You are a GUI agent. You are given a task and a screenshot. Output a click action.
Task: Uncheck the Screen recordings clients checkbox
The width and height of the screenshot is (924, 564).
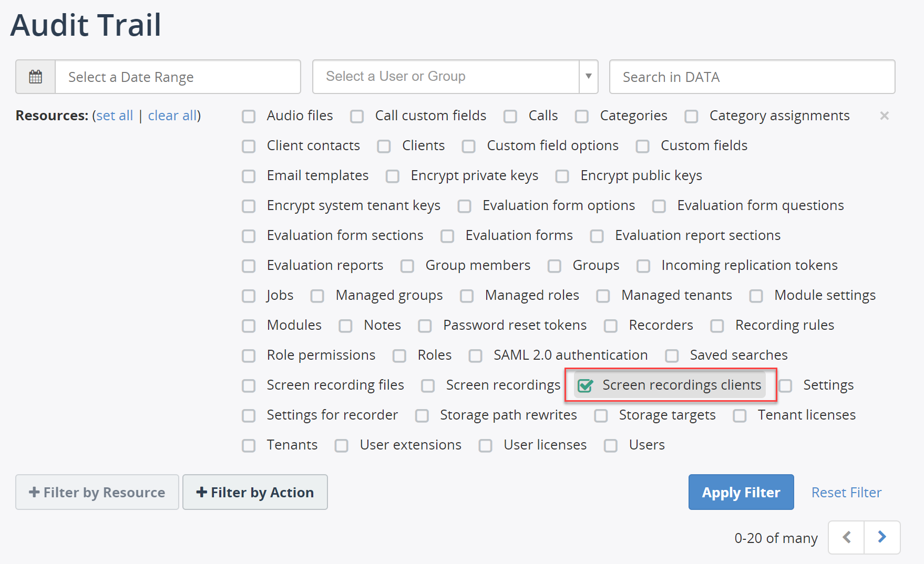pyautogui.click(x=585, y=385)
